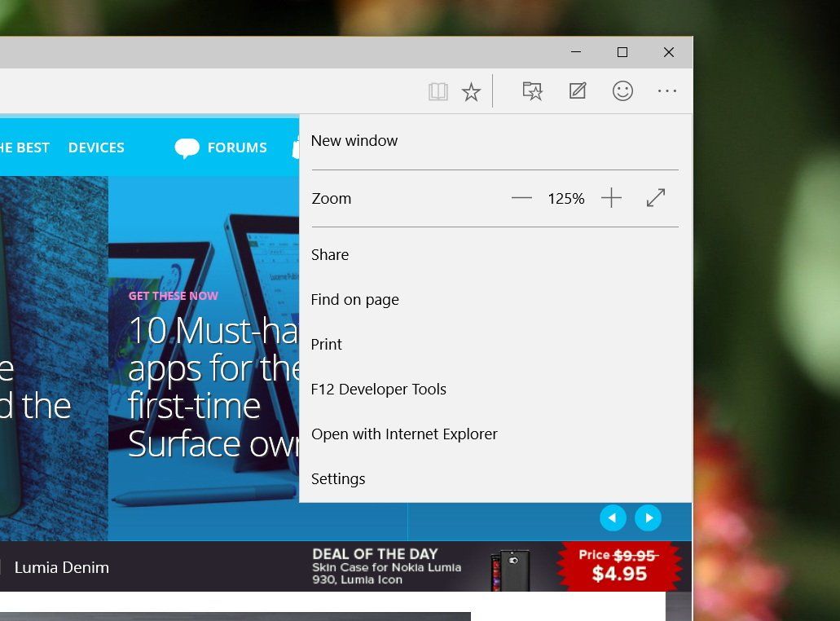Go back in the carousel with the left arrow
Screen dimensions: 840x621
click(613, 517)
